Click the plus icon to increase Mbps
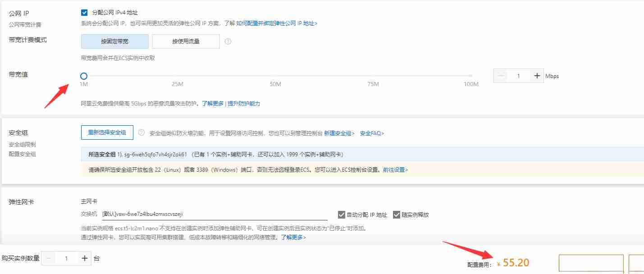The image size is (644, 274). pos(536,75)
